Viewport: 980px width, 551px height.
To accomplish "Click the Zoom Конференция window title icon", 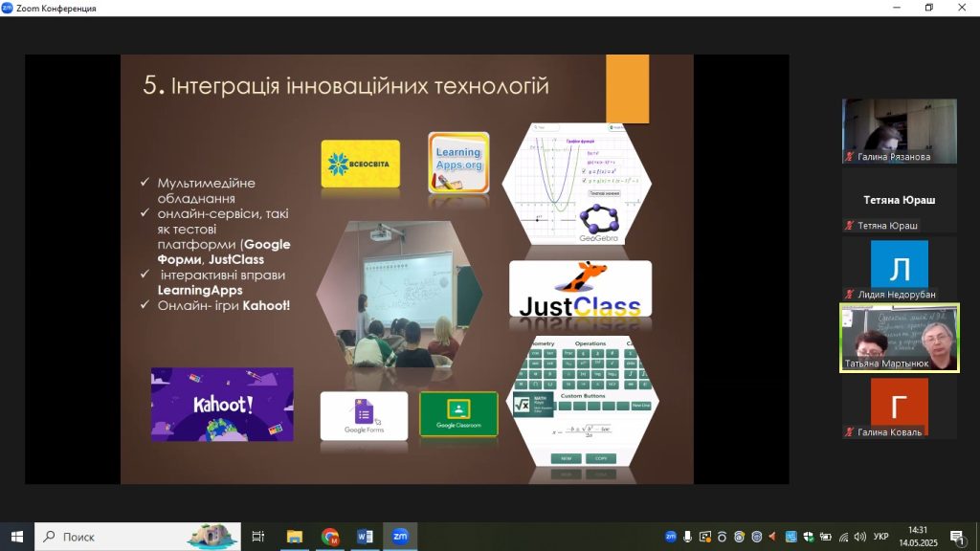I will click(x=7, y=8).
